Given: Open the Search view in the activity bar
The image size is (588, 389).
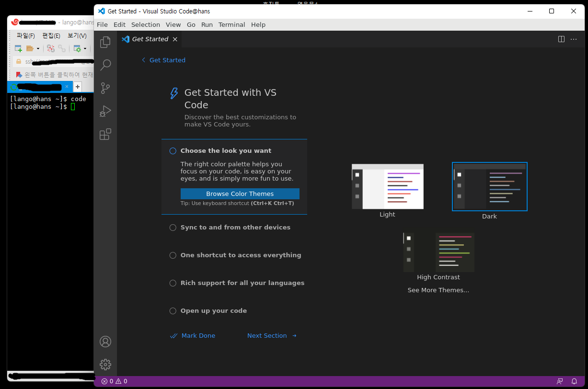Looking at the screenshot, I should click(x=105, y=65).
